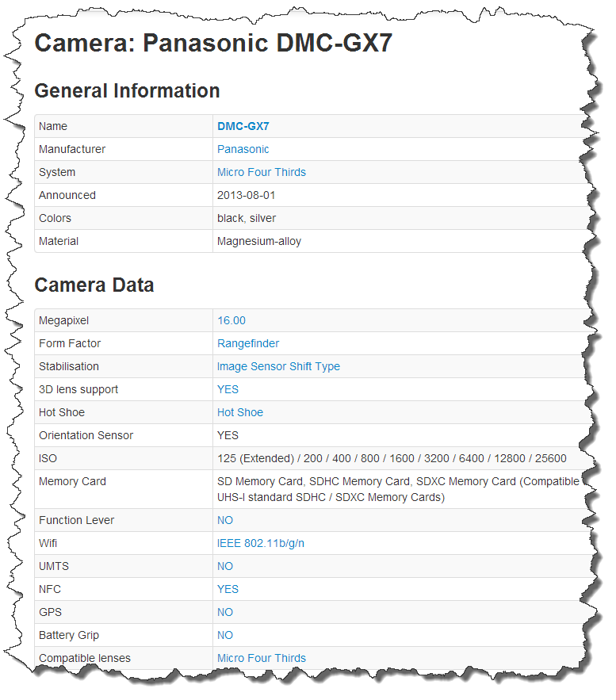Screen dimensions: 616x700
Task: Select the General Information heading
Action: coord(127,91)
